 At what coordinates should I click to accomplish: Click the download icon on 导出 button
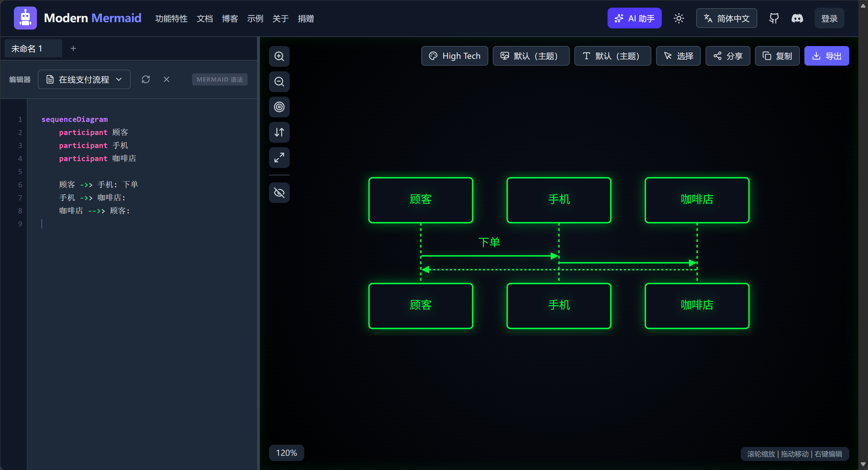click(x=816, y=56)
